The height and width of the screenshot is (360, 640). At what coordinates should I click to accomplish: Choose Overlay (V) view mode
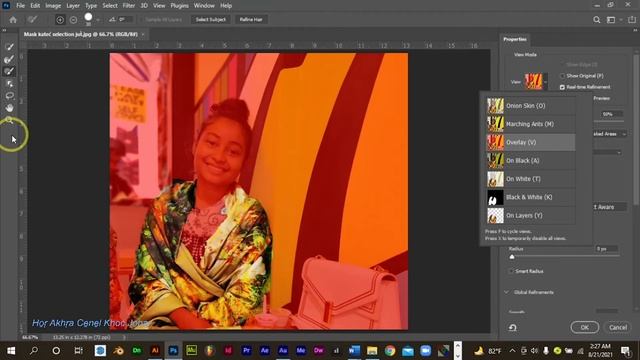click(531, 142)
